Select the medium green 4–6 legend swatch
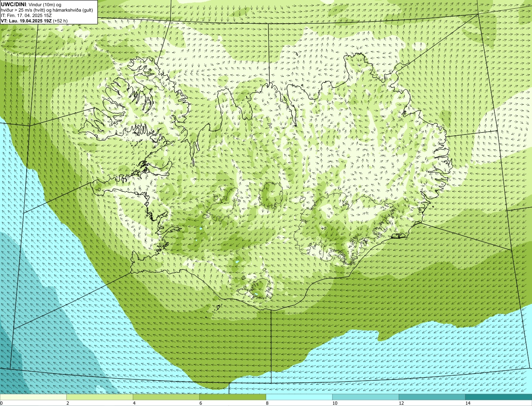The width and height of the screenshot is (532, 406). click(166, 397)
